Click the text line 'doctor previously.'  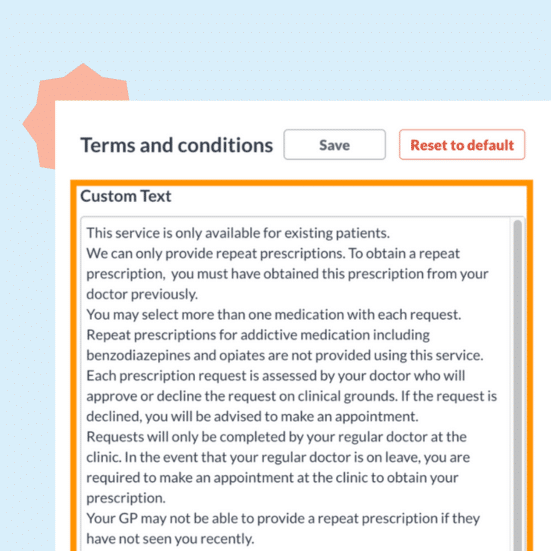click(x=142, y=294)
